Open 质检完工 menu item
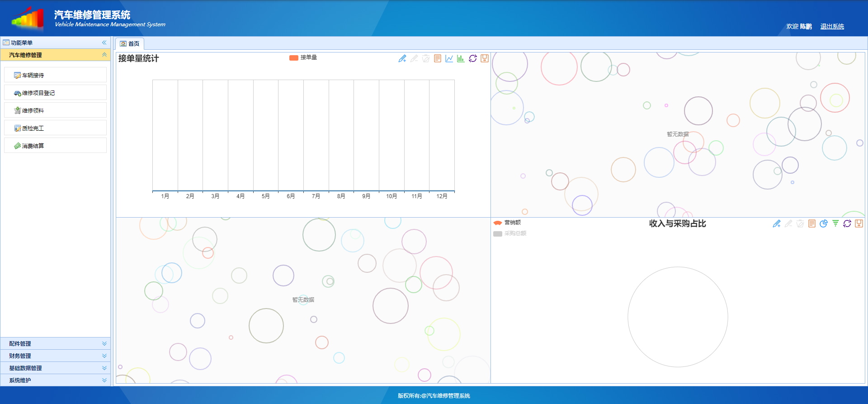 (55, 128)
